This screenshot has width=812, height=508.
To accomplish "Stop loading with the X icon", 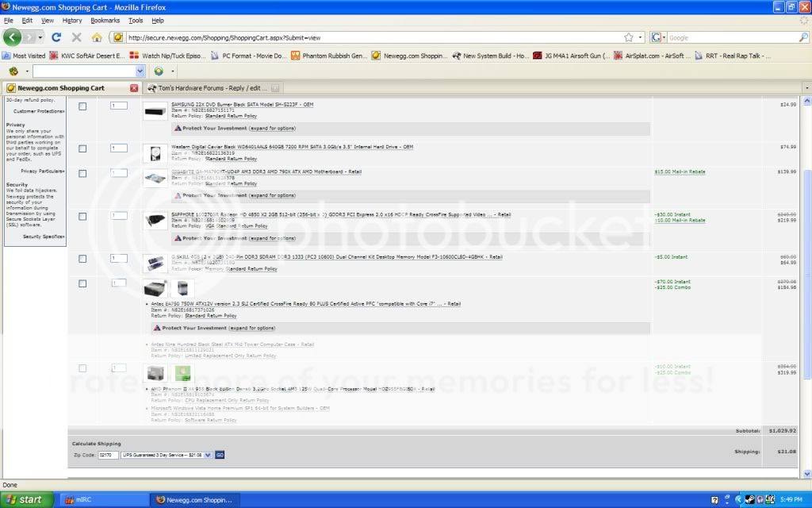I will [x=77, y=37].
